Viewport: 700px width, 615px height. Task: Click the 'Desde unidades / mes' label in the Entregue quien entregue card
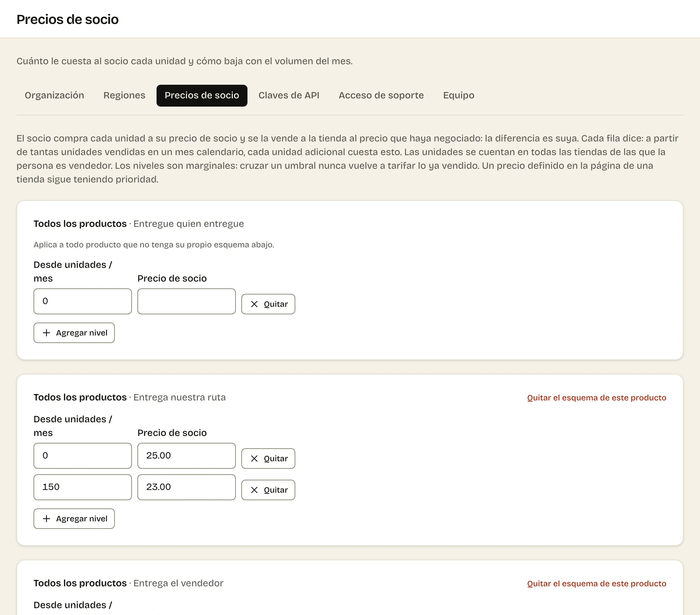(72, 272)
